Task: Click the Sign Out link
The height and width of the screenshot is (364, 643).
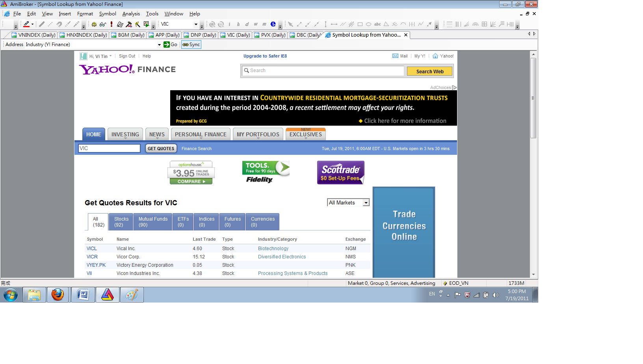Action: [127, 56]
